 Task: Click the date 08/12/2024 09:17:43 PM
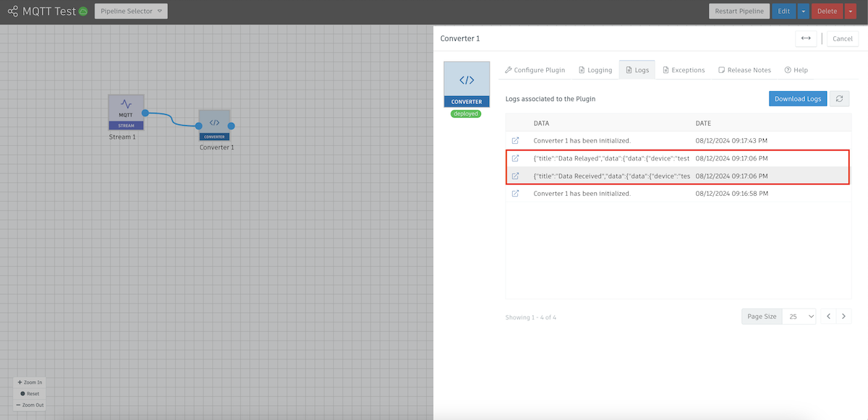[x=731, y=140]
